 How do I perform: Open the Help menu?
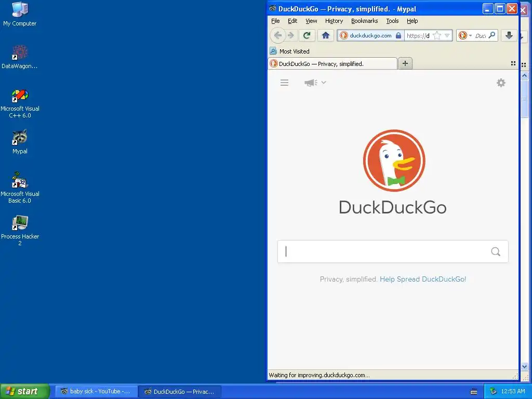coord(412,21)
